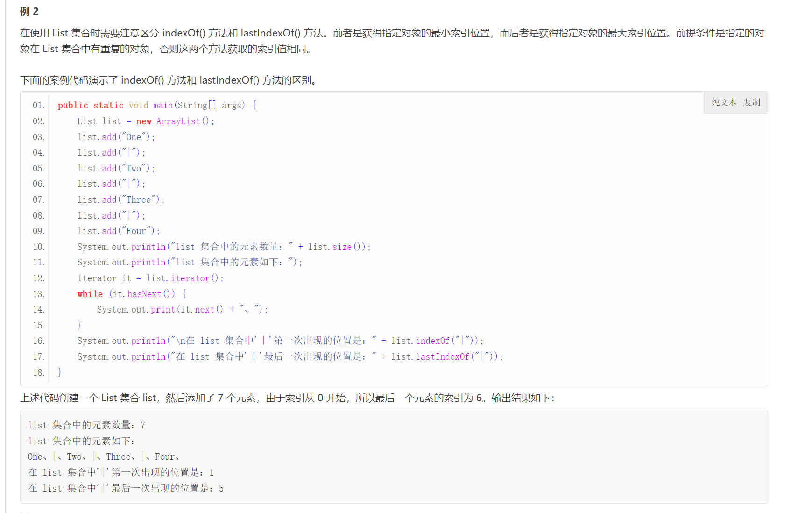This screenshot has width=812, height=513.
Task: Click line number 01. in code block
Action: pos(39,106)
